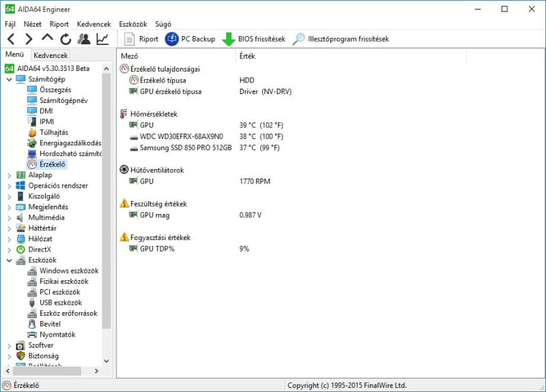
Task: Select PCI eszközök tree item
Action: click(60, 292)
